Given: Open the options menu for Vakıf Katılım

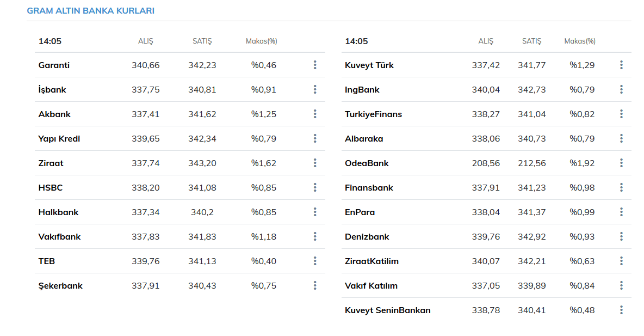Looking at the screenshot, I should 621,285.
